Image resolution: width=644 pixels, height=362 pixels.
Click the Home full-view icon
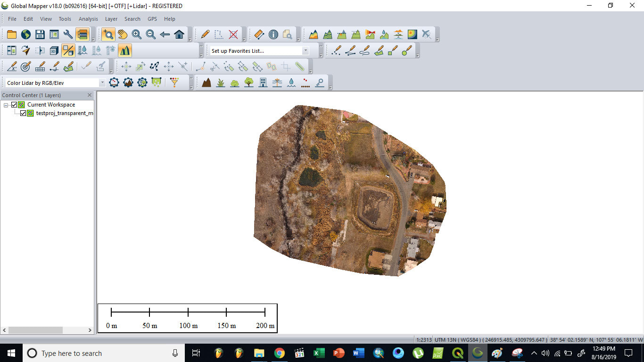[x=179, y=34]
